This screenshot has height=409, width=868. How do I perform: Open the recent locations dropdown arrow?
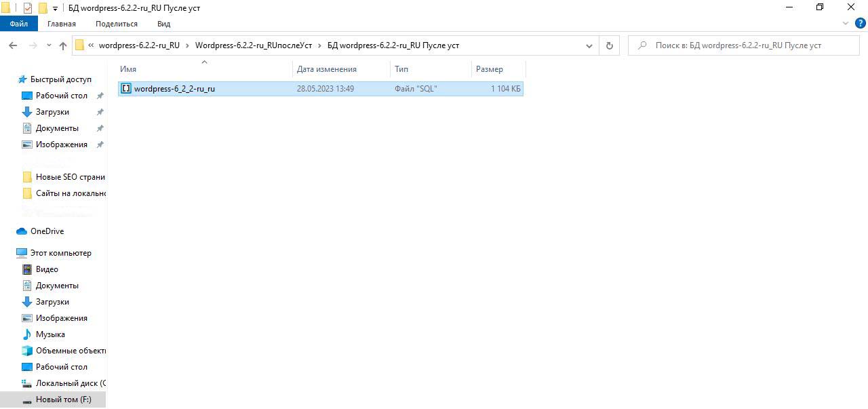click(x=49, y=45)
